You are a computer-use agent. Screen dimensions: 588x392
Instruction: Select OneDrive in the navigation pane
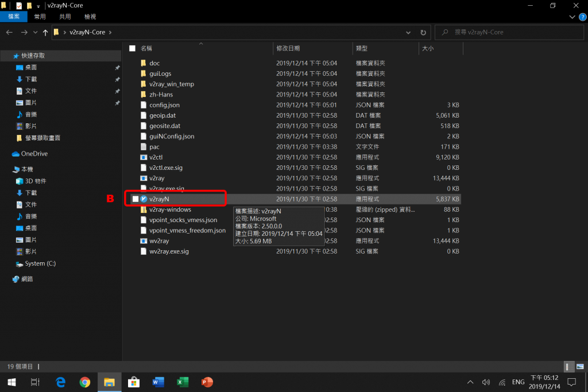coord(34,154)
